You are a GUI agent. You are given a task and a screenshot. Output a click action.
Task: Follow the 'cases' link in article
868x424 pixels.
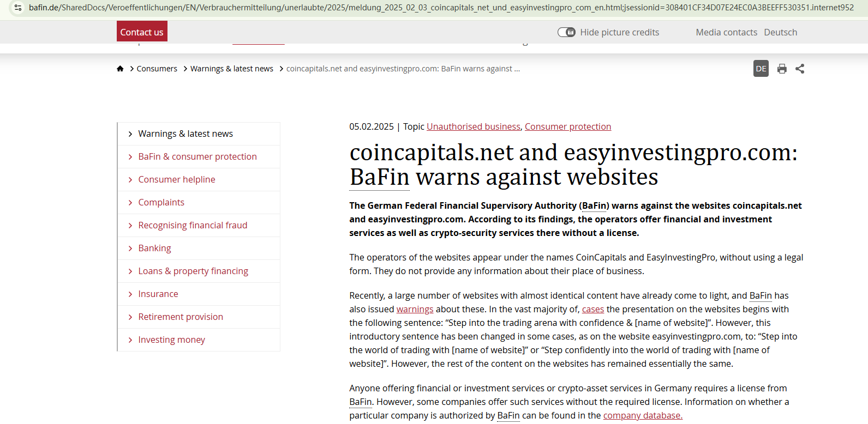click(x=593, y=309)
